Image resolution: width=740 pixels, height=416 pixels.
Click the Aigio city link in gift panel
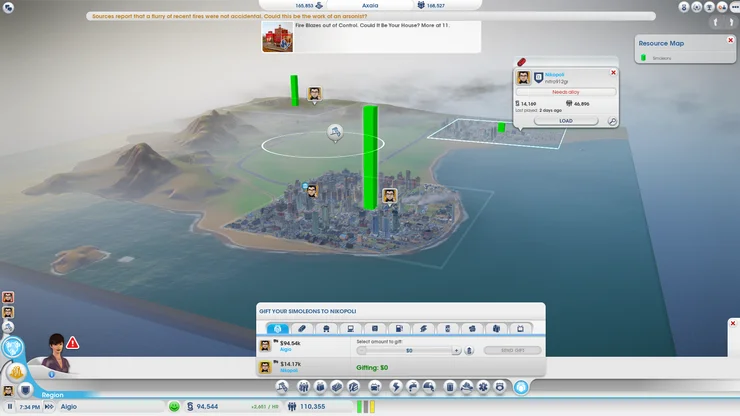(286, 349)
